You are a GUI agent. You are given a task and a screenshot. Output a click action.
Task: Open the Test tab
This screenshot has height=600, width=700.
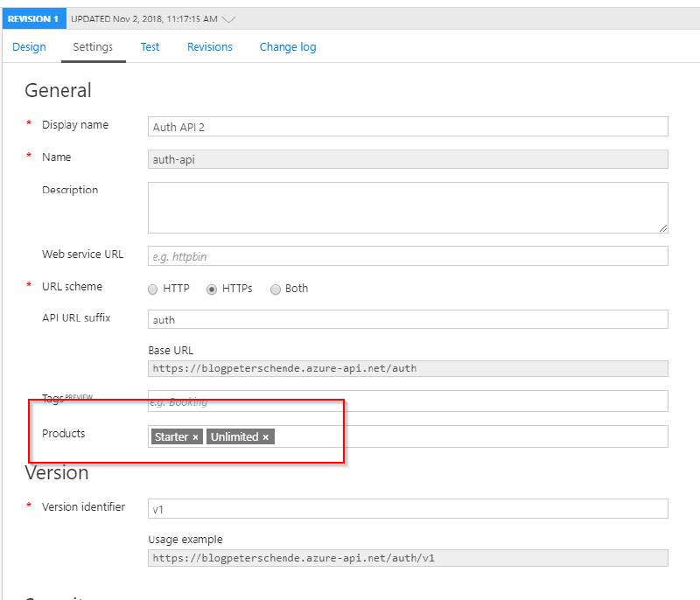150,47
